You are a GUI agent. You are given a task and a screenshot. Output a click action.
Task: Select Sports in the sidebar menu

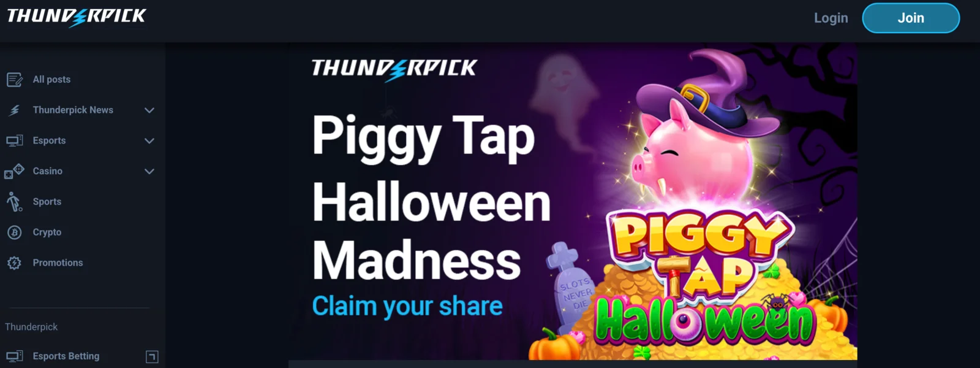point(47,202)
